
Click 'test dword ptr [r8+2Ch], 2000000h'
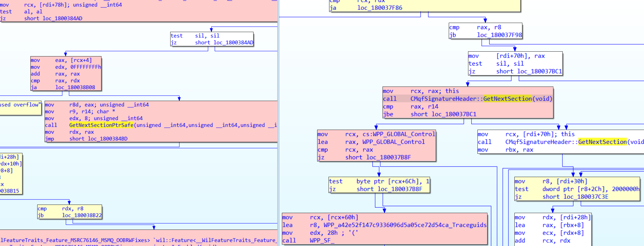pyautogui.click(x=577, y=189)
